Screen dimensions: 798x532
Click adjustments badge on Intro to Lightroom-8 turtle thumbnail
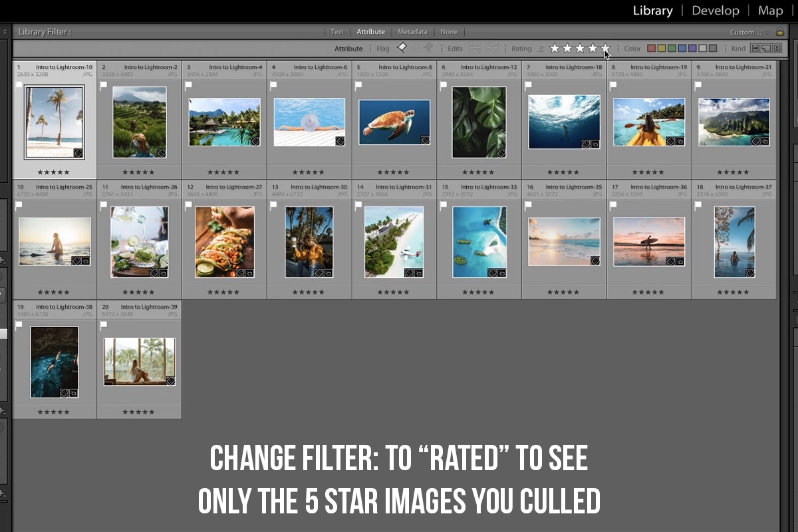tap(425, 140)
